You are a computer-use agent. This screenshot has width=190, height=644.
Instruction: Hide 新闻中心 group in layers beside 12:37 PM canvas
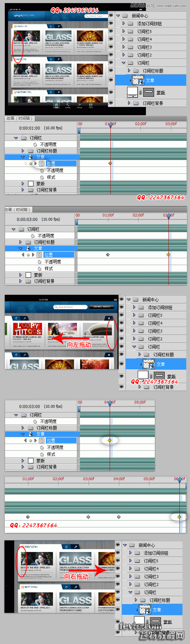click(121, 300)
